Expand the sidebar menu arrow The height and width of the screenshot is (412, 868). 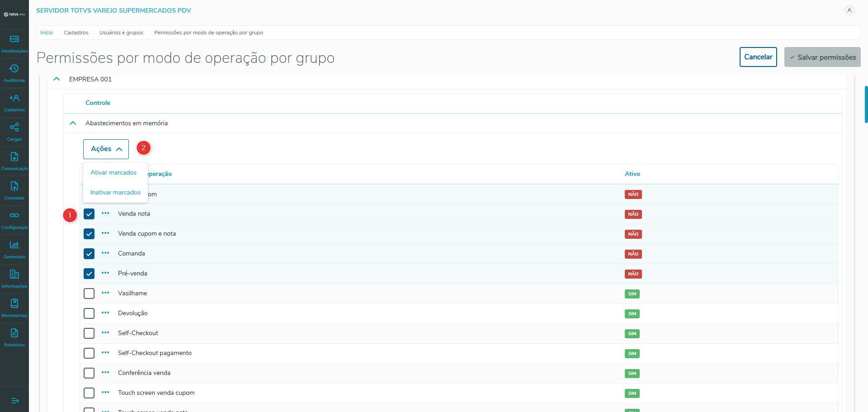tap(15, 401)
